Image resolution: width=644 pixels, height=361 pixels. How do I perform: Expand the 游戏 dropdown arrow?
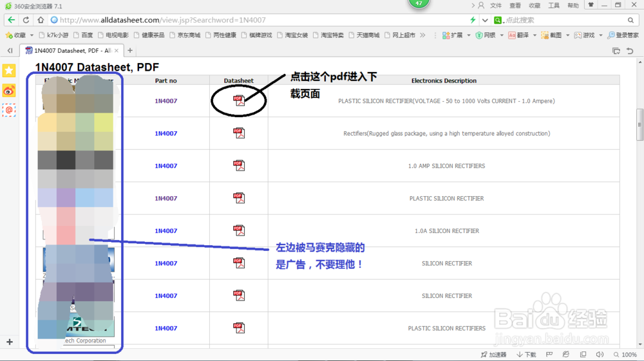pyautogui.click(x=600, y=35)
